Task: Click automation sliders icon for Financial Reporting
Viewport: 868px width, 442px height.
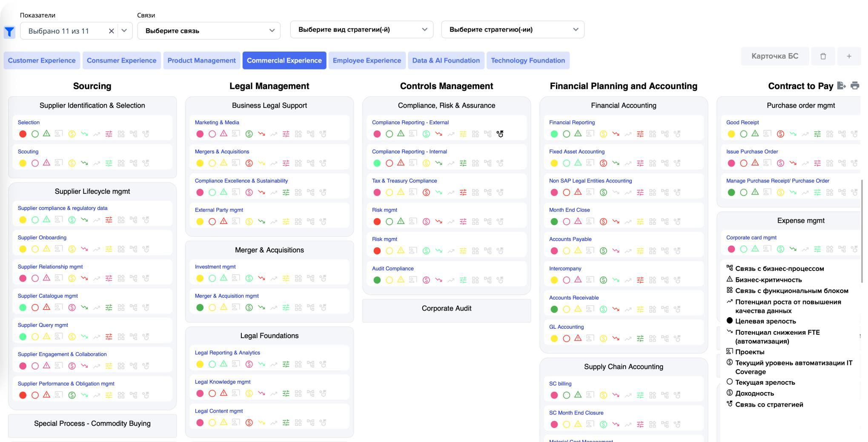Action: (640, 134)
